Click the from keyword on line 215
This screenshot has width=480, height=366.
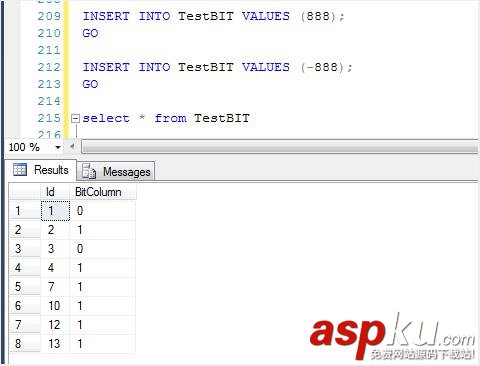coord(170,118)
